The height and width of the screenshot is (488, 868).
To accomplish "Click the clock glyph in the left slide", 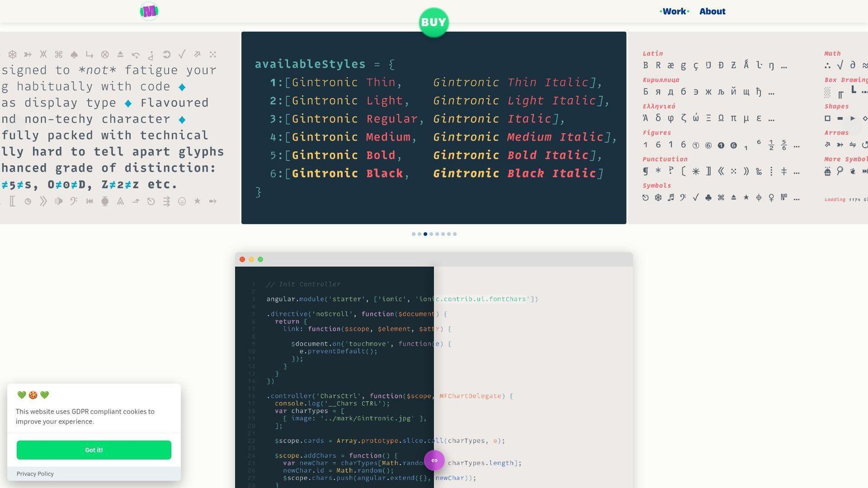I will point(28,201).
